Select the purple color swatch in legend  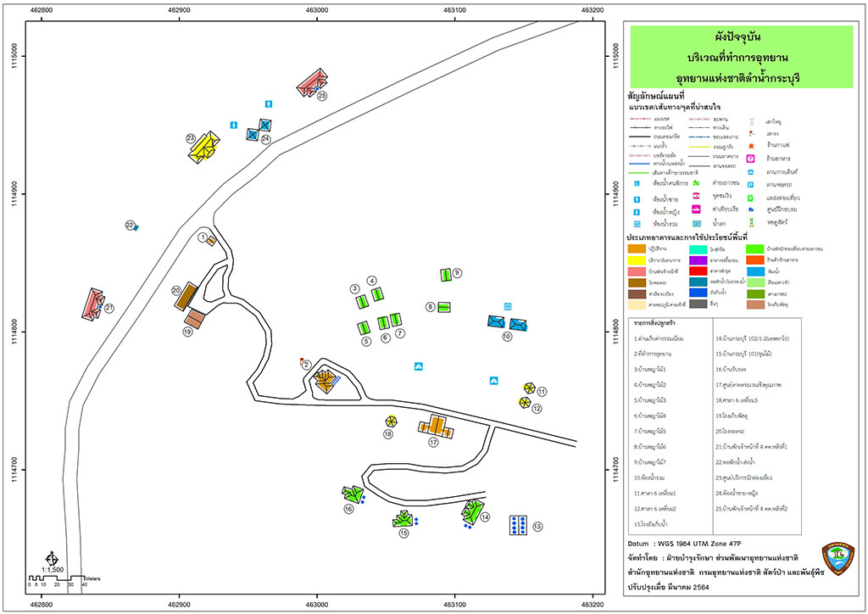pos(698,260)
